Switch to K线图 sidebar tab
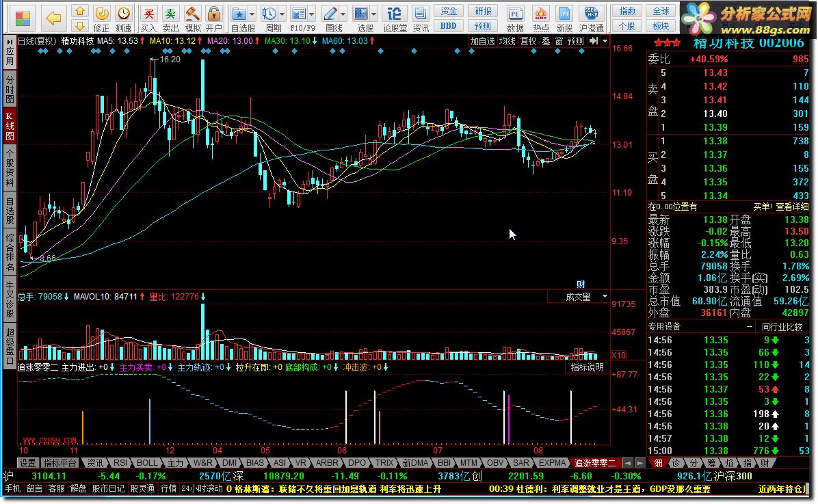Image resolution: width=818 pixels, height=504 pixels. (x=10, y=125)
